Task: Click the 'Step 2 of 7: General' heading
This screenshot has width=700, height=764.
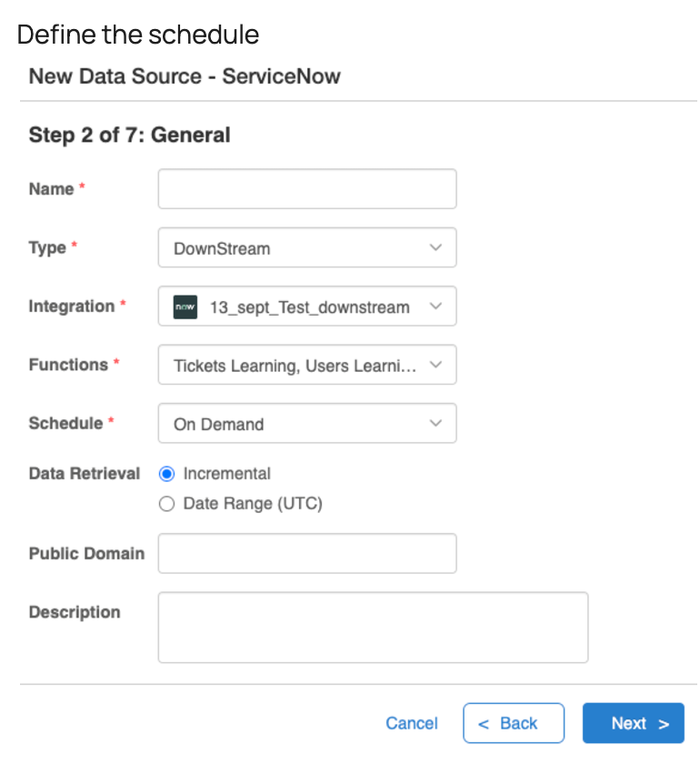Action: tap(130, 135)
